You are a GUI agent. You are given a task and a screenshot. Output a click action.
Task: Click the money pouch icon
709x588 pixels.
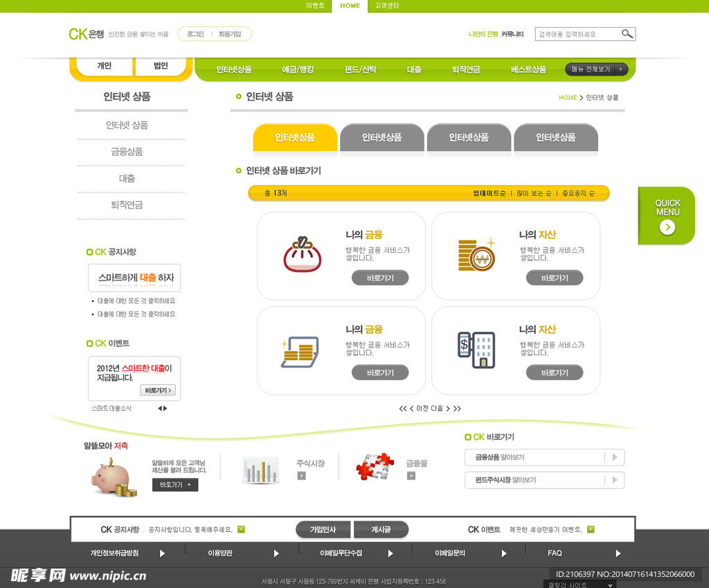click(x=302, y=254)
